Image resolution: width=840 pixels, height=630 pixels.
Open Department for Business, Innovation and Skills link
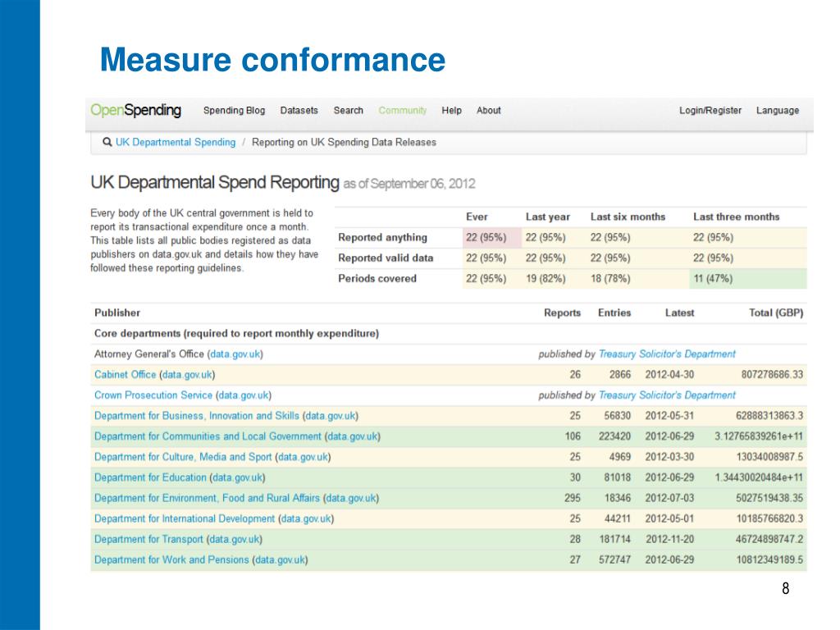[197, 416]
